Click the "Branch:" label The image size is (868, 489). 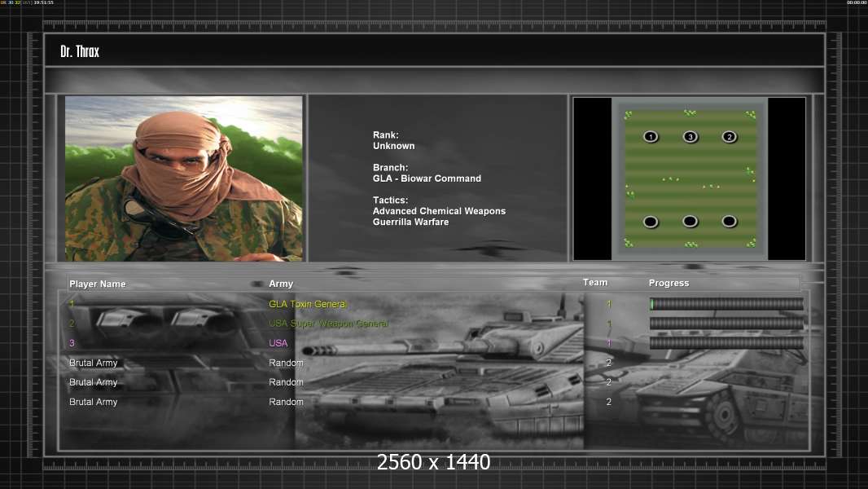tap(390, 168)
